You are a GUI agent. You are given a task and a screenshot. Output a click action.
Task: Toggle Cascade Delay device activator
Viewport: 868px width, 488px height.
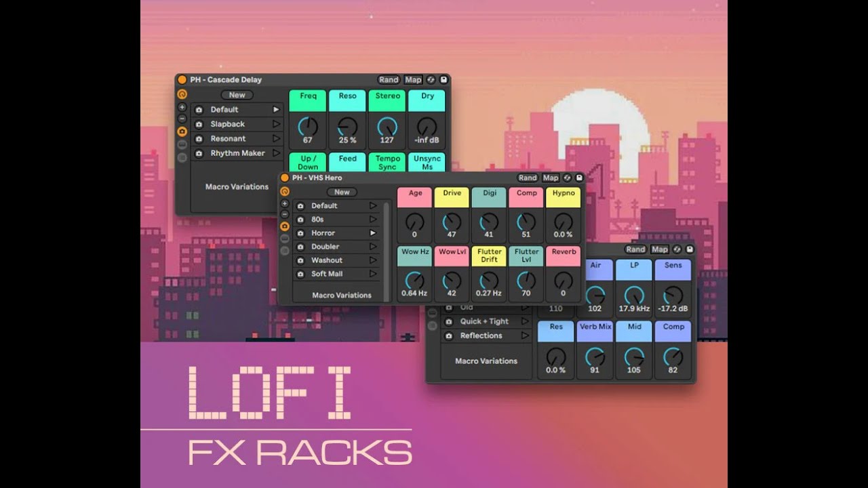click(x=182, y=79)
